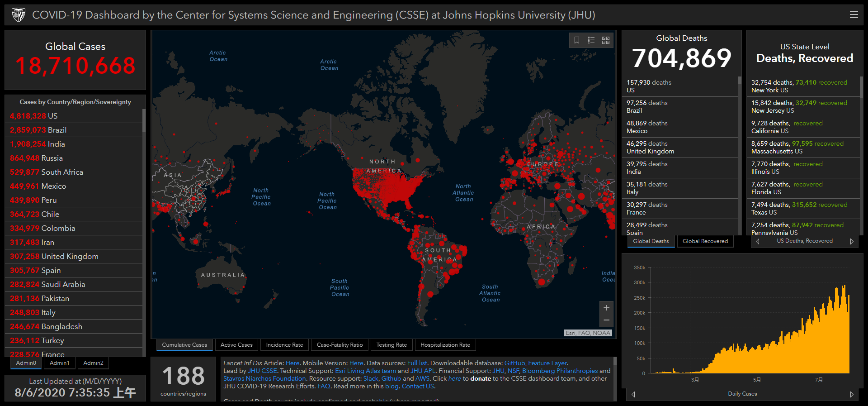This screenshot has height=406, width=868.
Task: Click the FAQ link
Action: pos(324,386)
